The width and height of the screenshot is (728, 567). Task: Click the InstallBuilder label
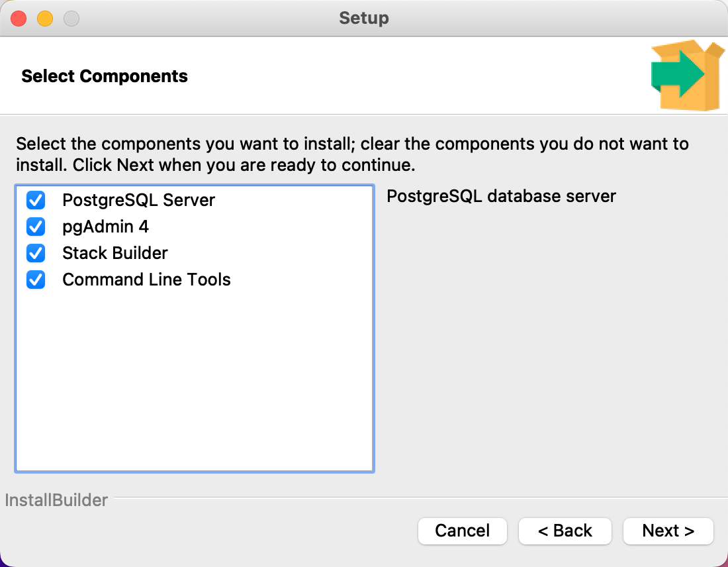(56, 500)
